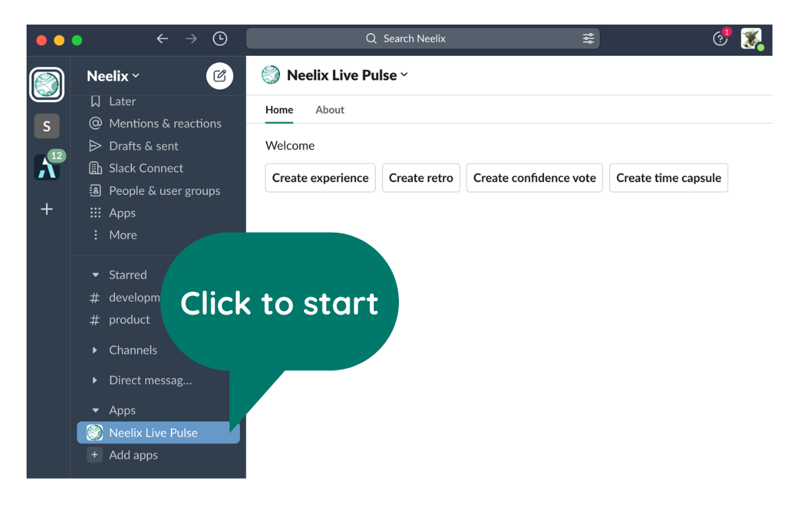Open the history clock icon

coord(220,39)
